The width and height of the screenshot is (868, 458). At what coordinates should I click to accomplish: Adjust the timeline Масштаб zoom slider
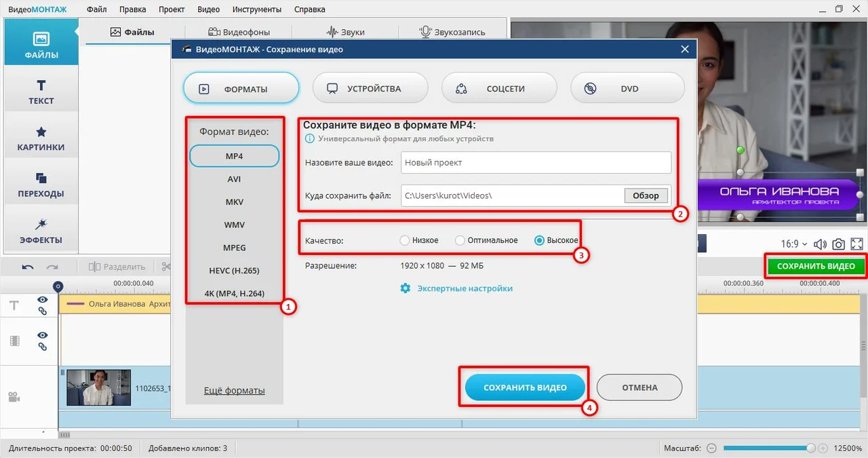click(768, 449)
